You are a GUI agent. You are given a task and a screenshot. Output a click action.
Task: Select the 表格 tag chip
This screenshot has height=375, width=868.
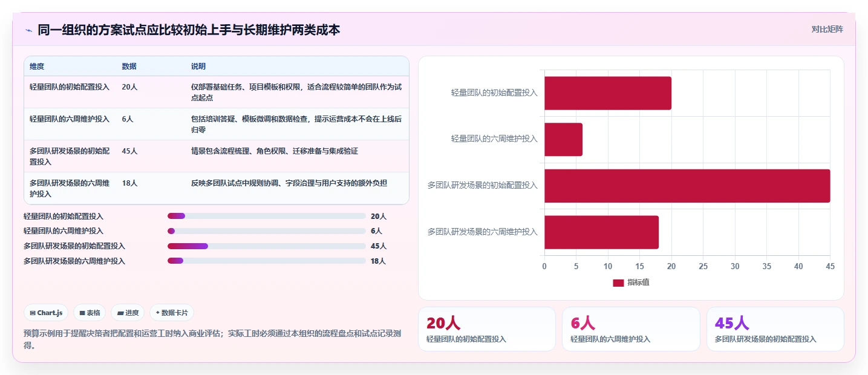pos(90,313)
